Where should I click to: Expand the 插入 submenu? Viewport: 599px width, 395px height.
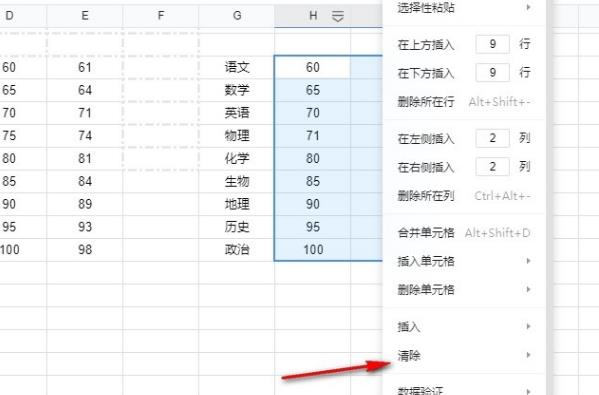(x=464, y=327)
